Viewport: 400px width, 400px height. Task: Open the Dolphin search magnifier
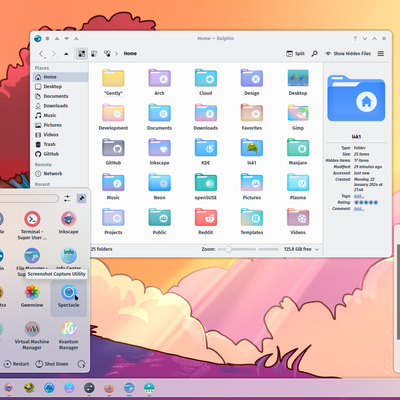[x=314, y=53]
